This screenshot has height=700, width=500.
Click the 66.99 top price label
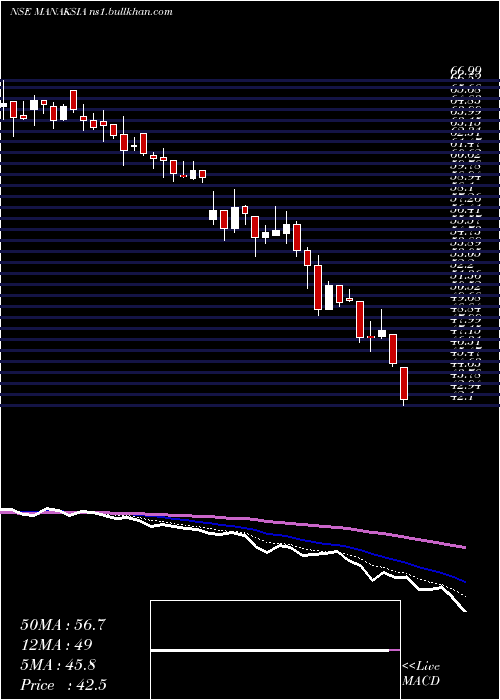[465, 71]
